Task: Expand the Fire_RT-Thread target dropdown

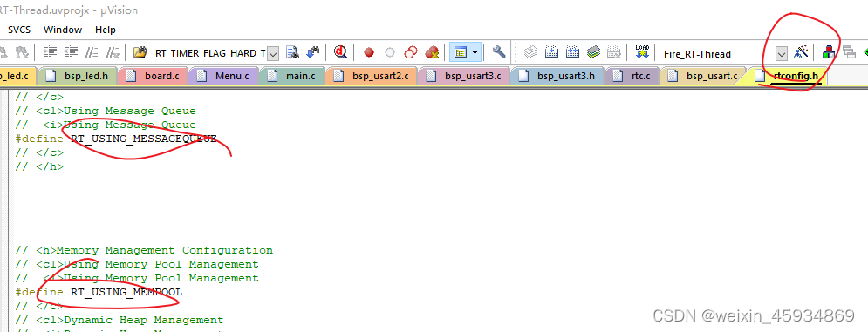Action: 781,54
